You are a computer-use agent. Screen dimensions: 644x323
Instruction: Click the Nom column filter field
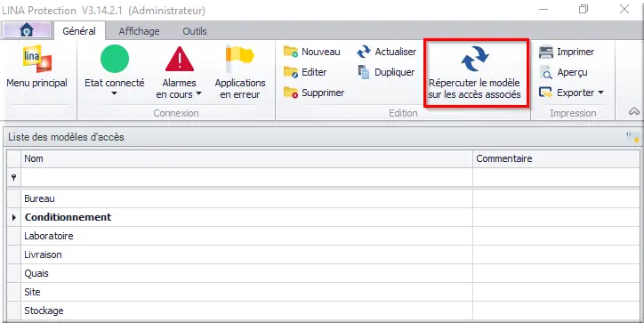pos(247,178)
